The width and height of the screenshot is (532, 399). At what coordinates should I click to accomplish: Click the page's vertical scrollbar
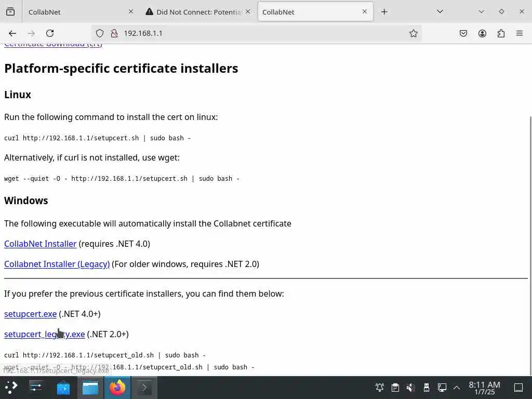coord(530,246)
